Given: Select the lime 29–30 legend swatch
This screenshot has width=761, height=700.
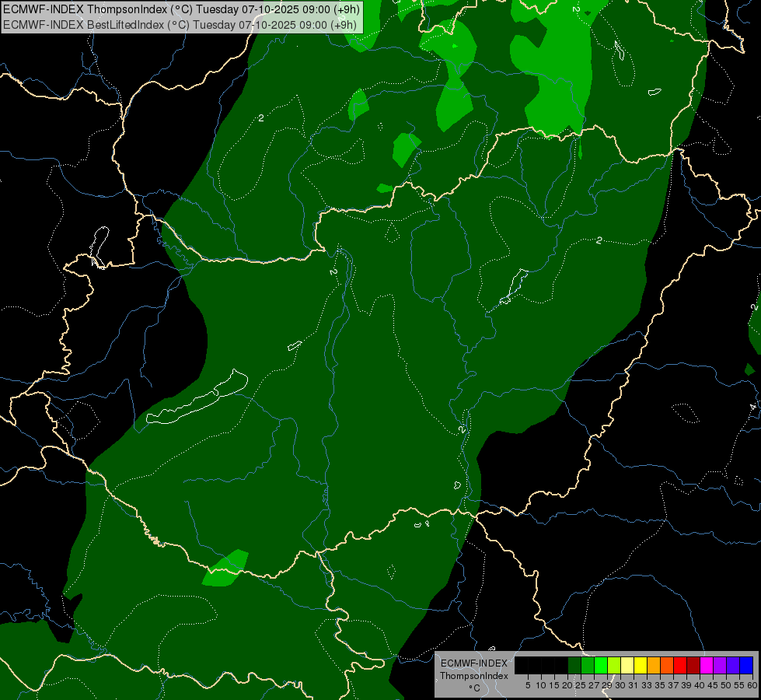Looking at the screenshot, I should (613, 665).
